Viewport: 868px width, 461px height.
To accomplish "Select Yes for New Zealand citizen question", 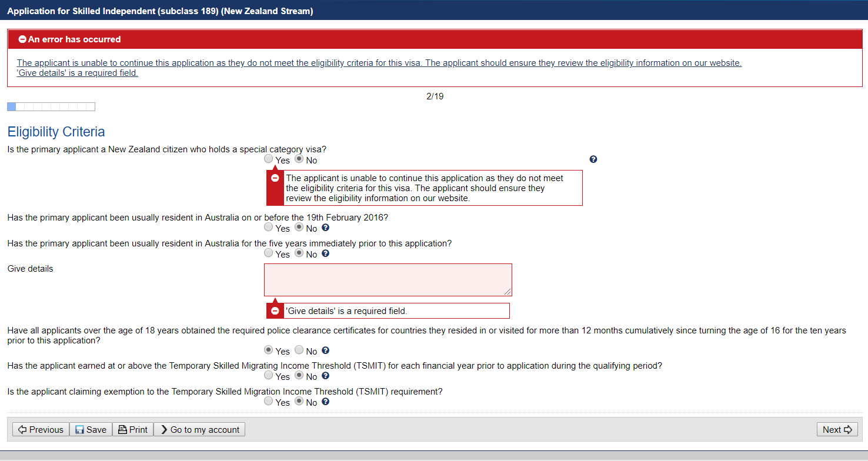I will pyautogui.click(x=269, y=159).
